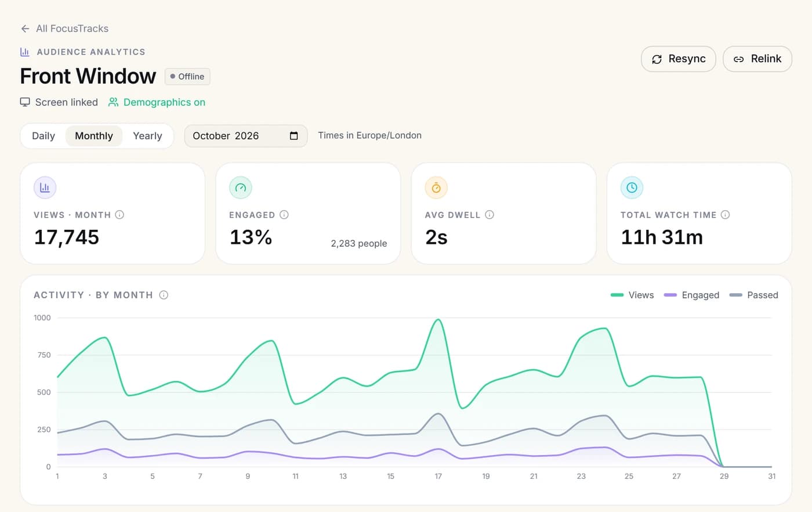
Task: Click the 13% engaged value
Action: coord(251,237)
